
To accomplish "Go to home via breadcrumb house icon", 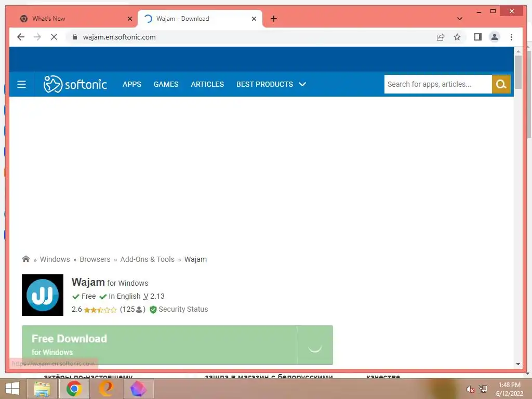I will tap(26, 259).
